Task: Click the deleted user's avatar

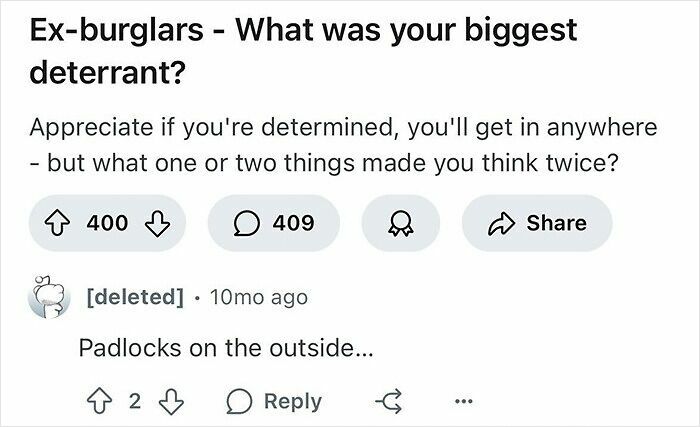Action: [x=49, y=297]
